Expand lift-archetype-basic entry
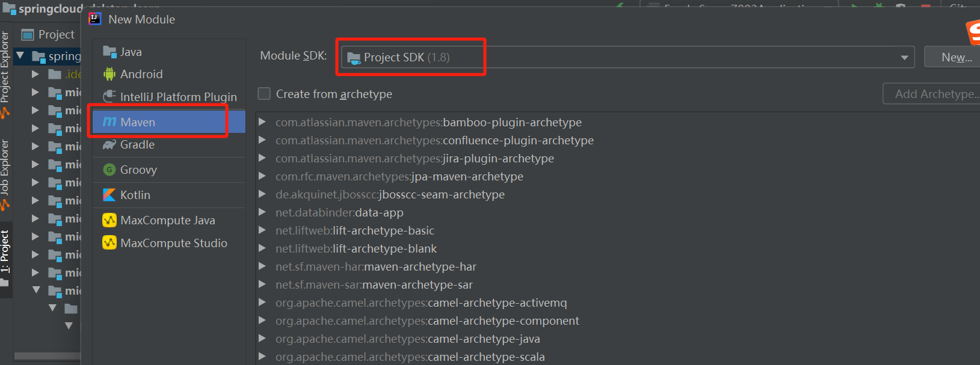980x365 pixels. (262, 230)
